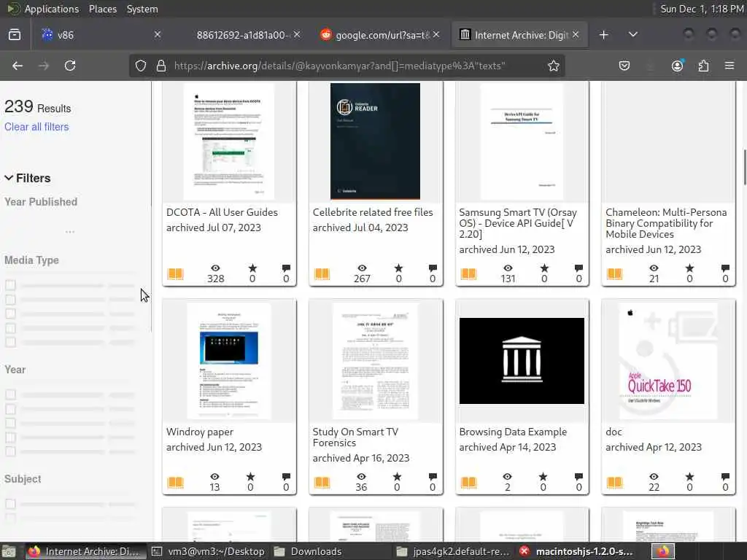
Task: Collapse the Filters section chevron
Action: click(x=9, y=178)
